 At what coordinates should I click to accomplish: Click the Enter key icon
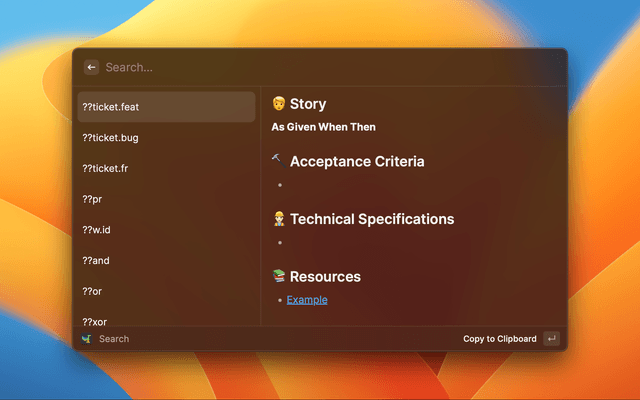pyautogui.click(x=551, y=339)
